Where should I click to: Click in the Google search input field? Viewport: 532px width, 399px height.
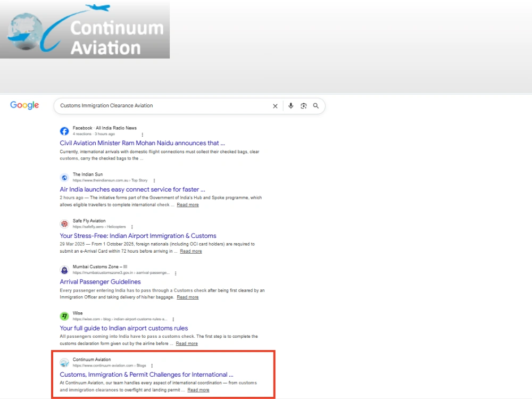coord(163,106)
